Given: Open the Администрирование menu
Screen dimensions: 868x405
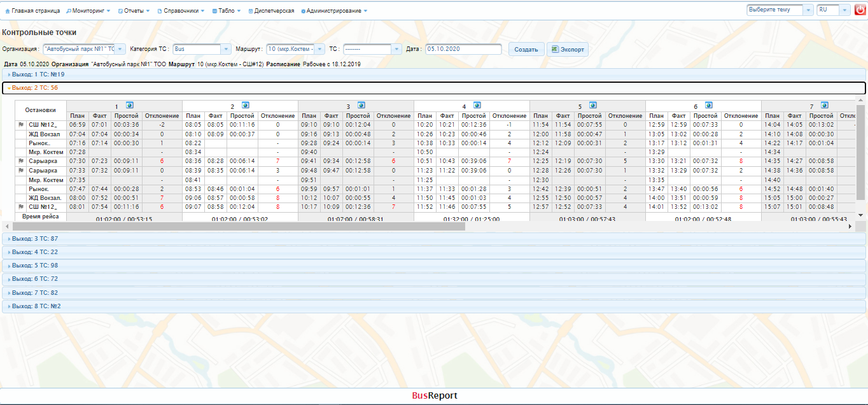Looking at the screenshot, I should point(334,11).
